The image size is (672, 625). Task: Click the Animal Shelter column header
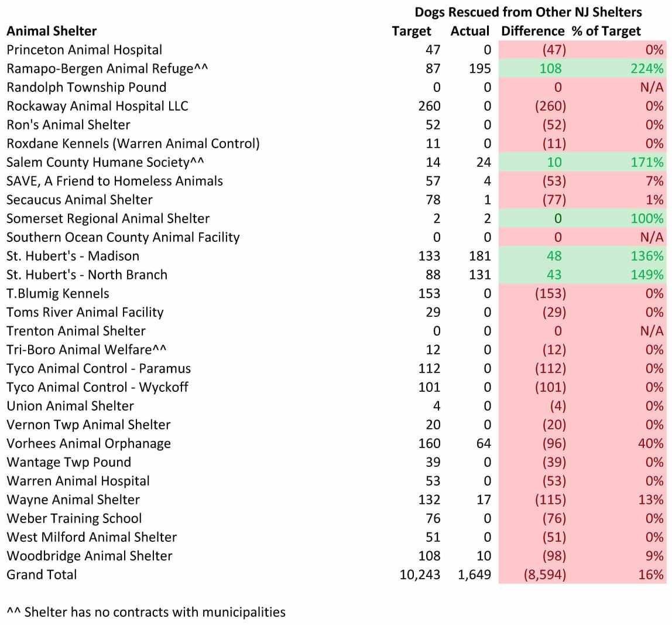[x=52, y=31]
